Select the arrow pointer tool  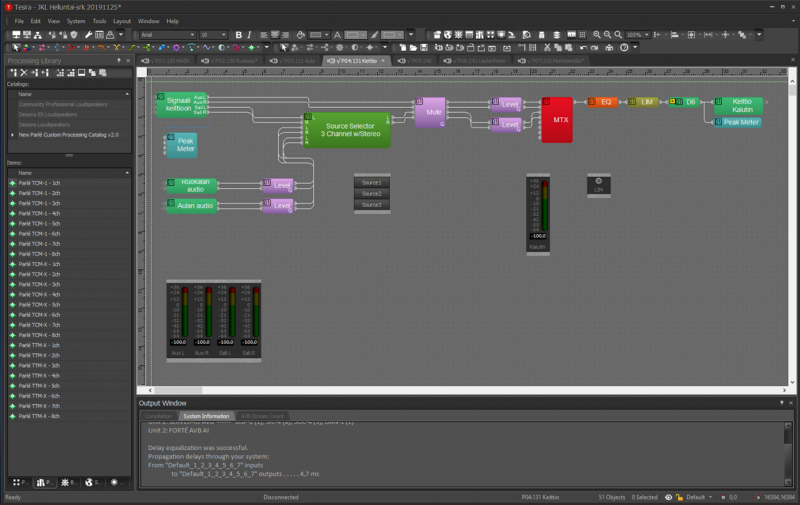pos(15,47)
